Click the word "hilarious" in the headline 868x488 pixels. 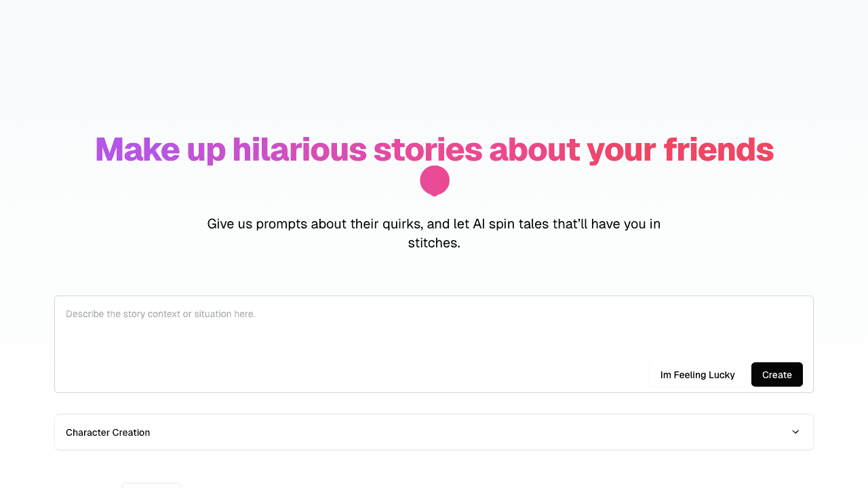pyautogui.click(x=299, y=150)
